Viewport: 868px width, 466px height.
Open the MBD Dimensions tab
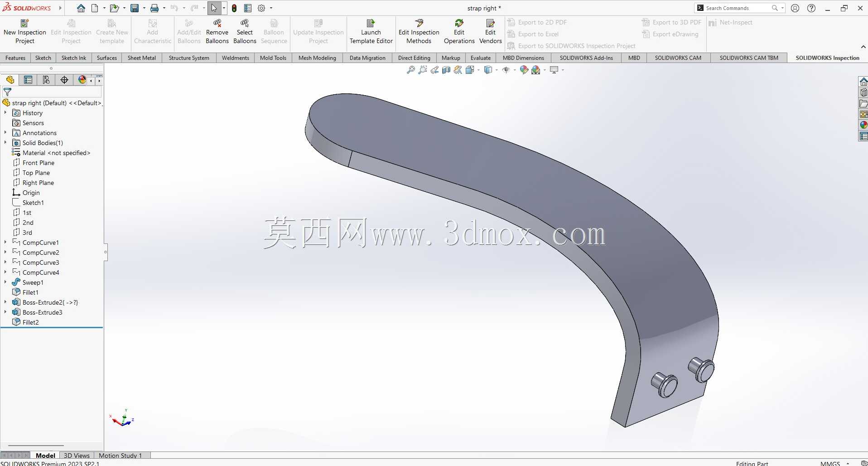click(523, 58)
